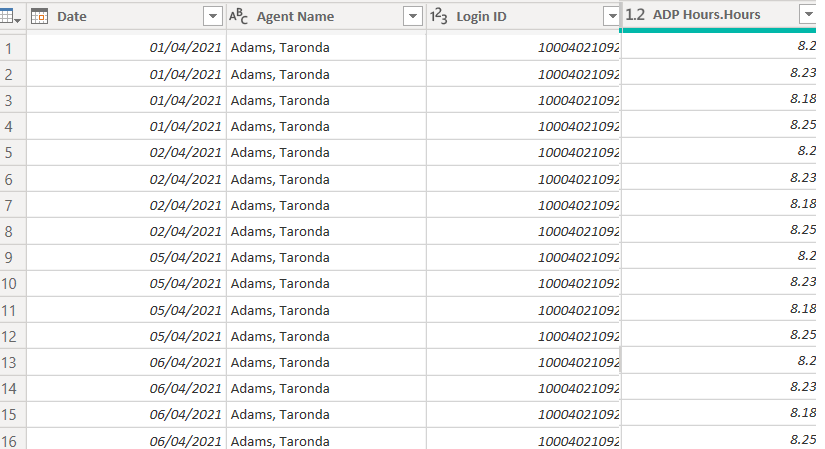The image size is (825, 449).
Task: Select row number 5
Action: [x=13, y=153]
